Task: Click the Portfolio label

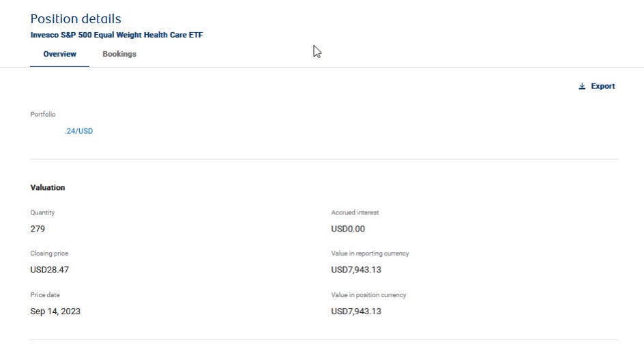Action: [43, 114]
